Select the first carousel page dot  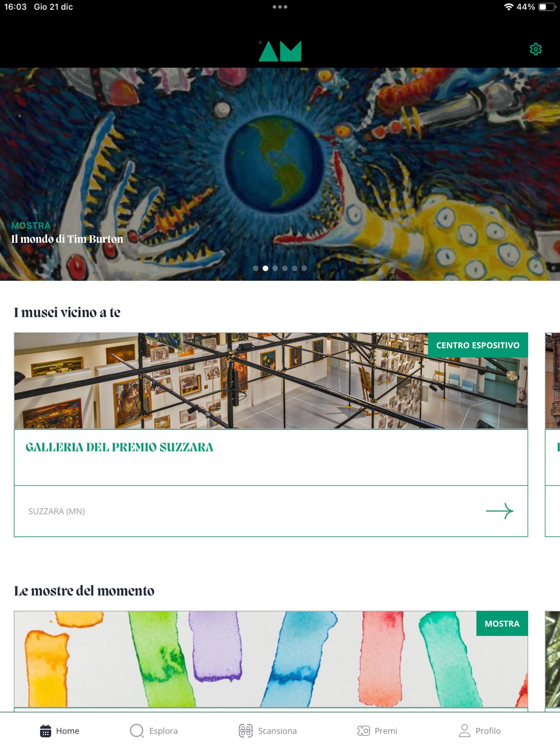(256, 268)
